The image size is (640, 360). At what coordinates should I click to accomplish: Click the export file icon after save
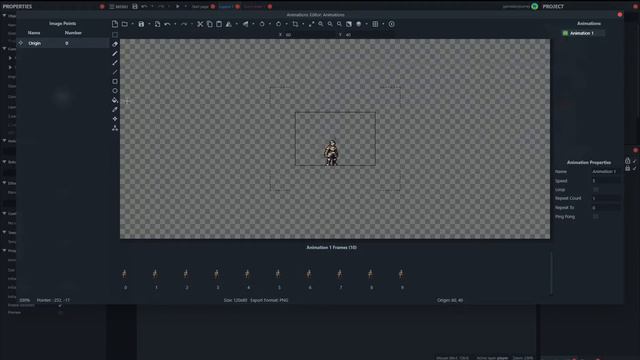(x=158, y=24)
